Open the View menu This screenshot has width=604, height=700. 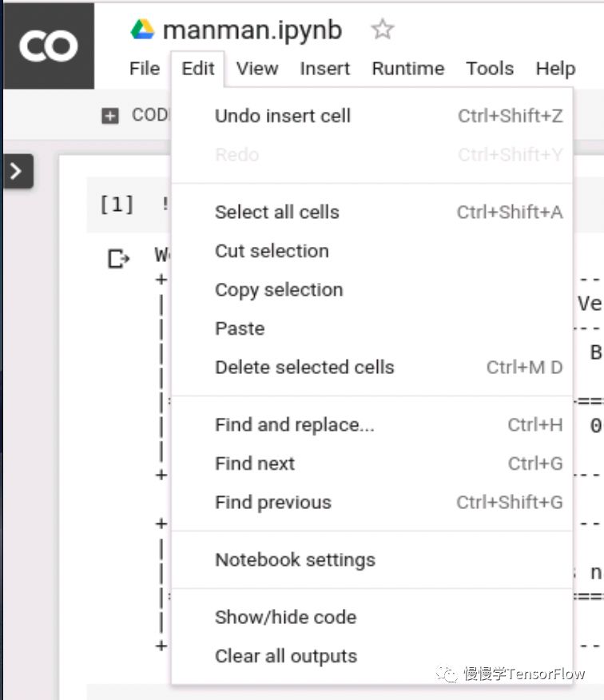pos(256,69)
